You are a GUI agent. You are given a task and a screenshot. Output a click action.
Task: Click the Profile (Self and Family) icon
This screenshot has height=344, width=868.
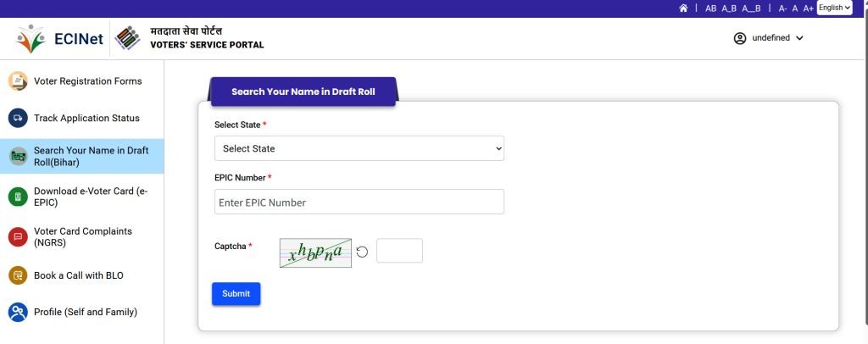[x=18, y=312]
